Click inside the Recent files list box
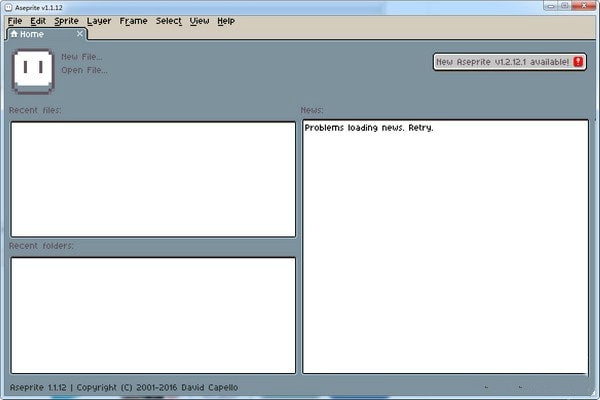 (x=152, y=179)
